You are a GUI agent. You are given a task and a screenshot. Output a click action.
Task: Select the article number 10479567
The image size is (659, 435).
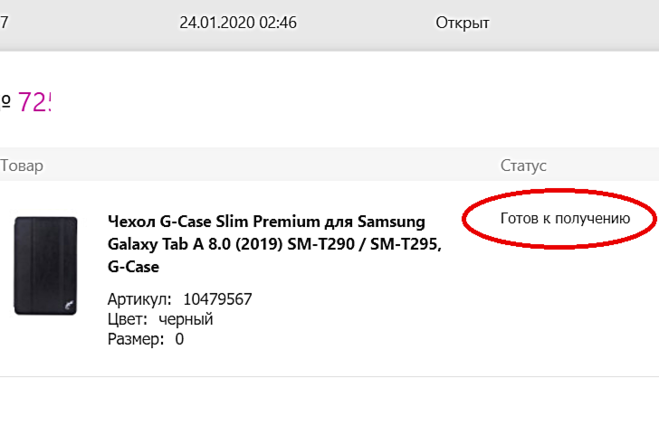click(217, 299)
